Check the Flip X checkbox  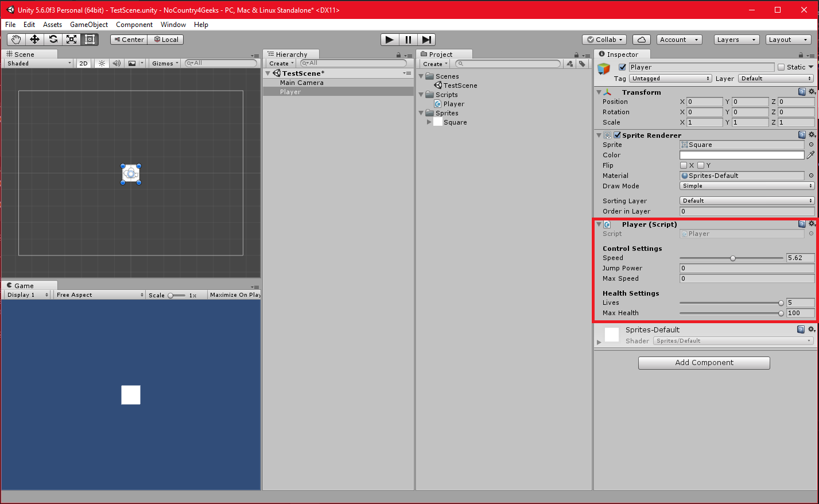684,165
